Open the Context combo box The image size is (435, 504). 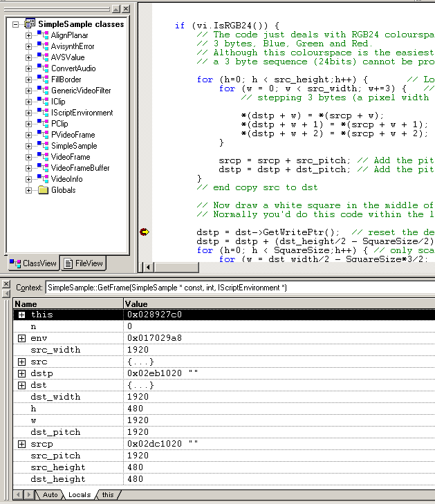pos(240,288)
